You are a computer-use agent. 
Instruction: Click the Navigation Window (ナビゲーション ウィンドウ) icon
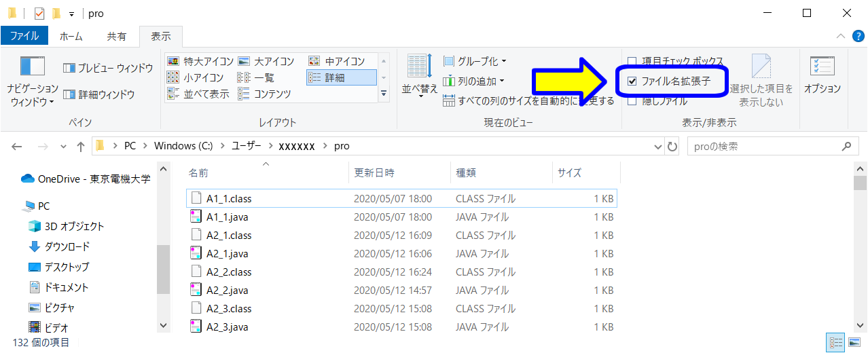tap(33, 67)
